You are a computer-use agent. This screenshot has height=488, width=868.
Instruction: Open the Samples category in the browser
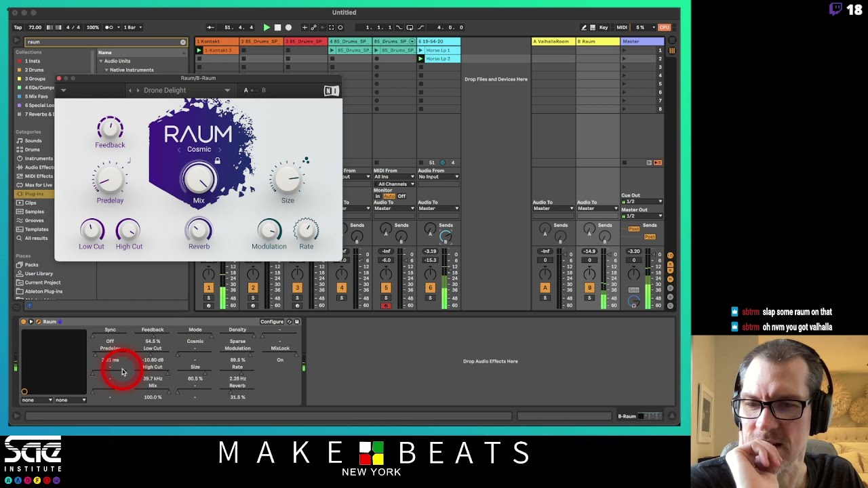click(34, 211)
